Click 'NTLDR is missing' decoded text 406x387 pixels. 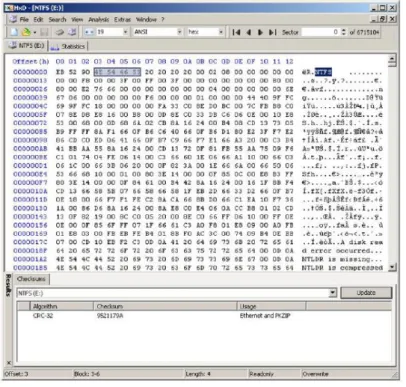[x=335, y=259]
